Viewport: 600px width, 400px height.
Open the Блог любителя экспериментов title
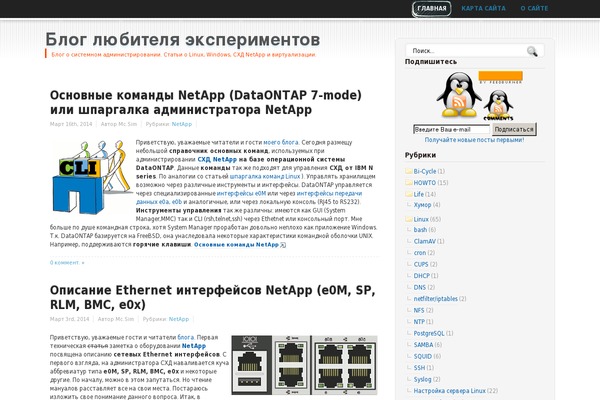pos(183,39)
